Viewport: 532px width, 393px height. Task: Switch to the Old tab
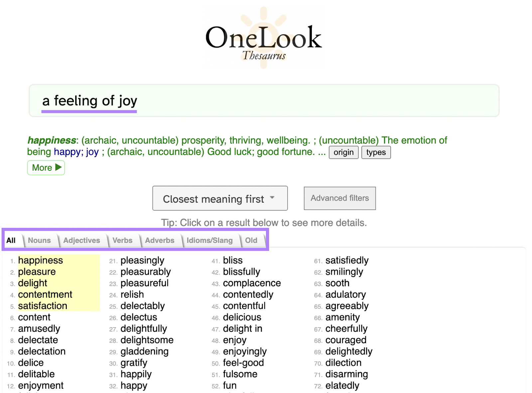click(x=251, y=241)
